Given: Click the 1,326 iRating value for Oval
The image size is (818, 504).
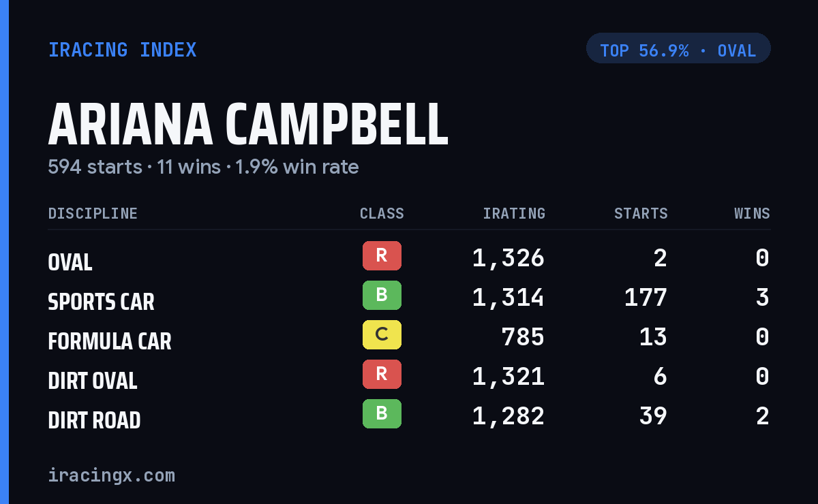Looking at the screenshot, I should click(509, 258).
